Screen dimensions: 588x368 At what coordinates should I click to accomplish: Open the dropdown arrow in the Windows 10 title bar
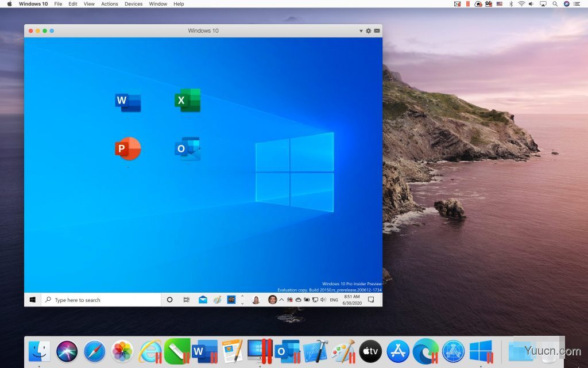click(361, 30)
